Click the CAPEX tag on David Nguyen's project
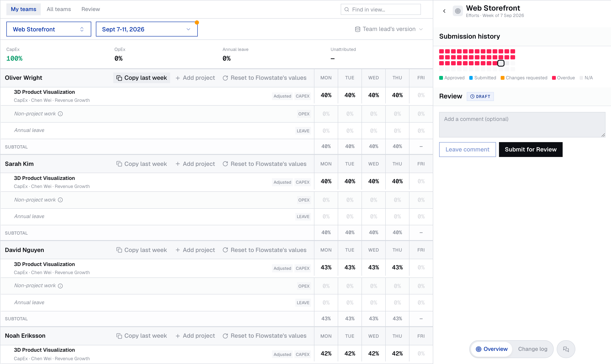The width and height of the screenshot is (611, 364). coord(303,268)
